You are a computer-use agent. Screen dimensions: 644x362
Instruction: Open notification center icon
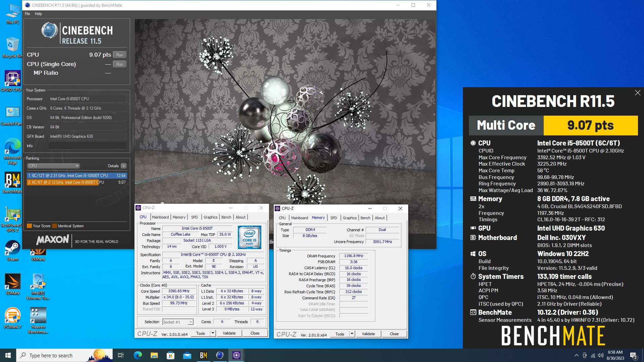(x=633, y=355)
